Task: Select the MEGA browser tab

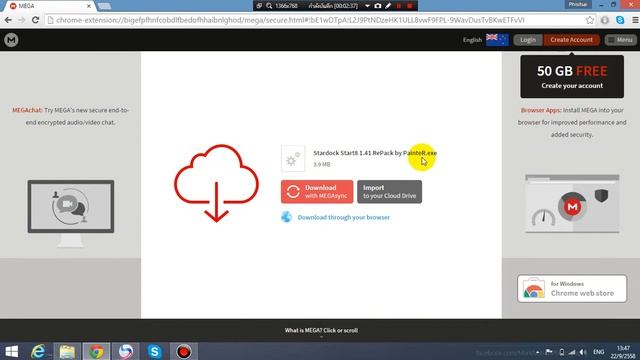Action: (x=49, y=6)
